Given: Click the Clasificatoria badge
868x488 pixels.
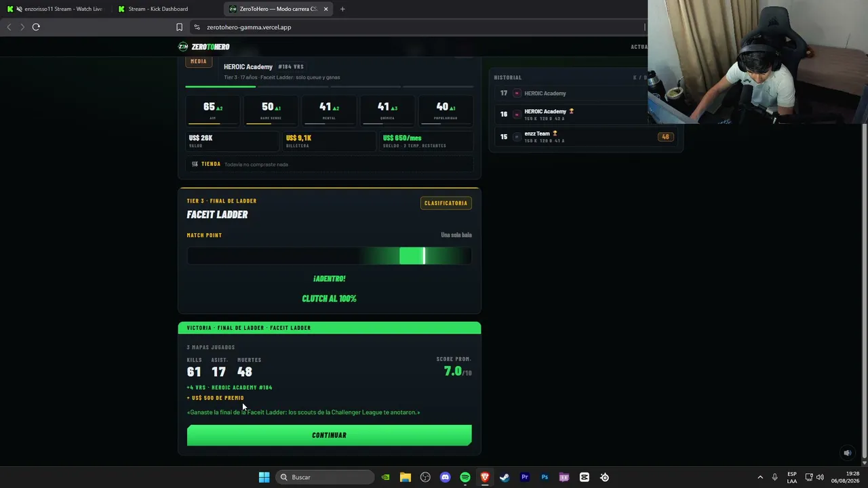Looking at the screenshot, I should pyautogui.click(x=446, y=203).
